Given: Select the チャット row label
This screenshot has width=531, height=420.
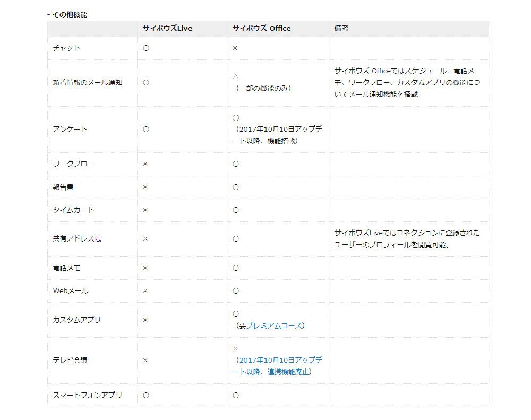Looking at the screenshot, I should pyautogui.click(x=67, y=48).
